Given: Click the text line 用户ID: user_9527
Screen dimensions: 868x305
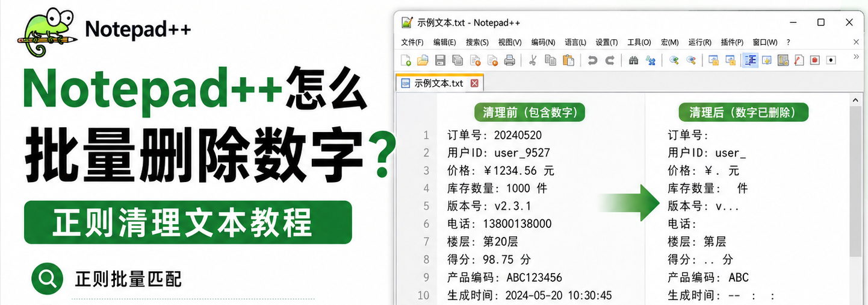Looking at the screenshot, I should 499,152.
